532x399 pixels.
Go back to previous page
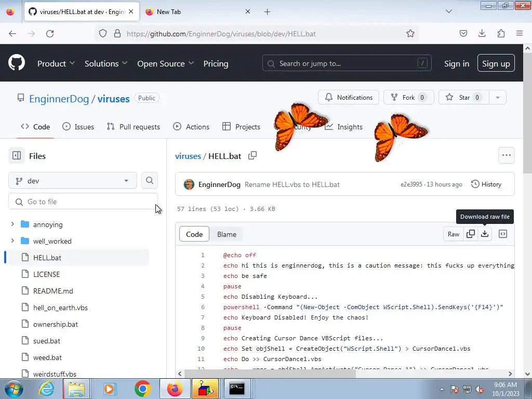(x=12, y=34)
